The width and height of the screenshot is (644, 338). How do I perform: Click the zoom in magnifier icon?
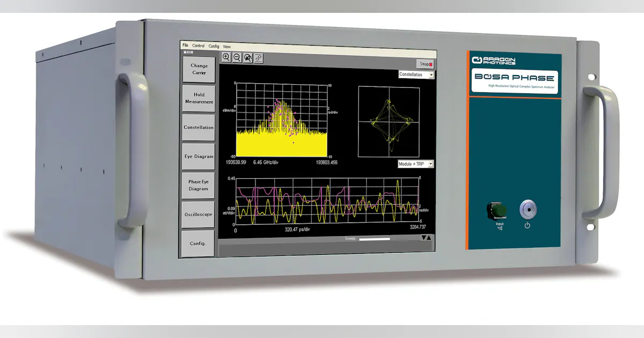point(226,57)
